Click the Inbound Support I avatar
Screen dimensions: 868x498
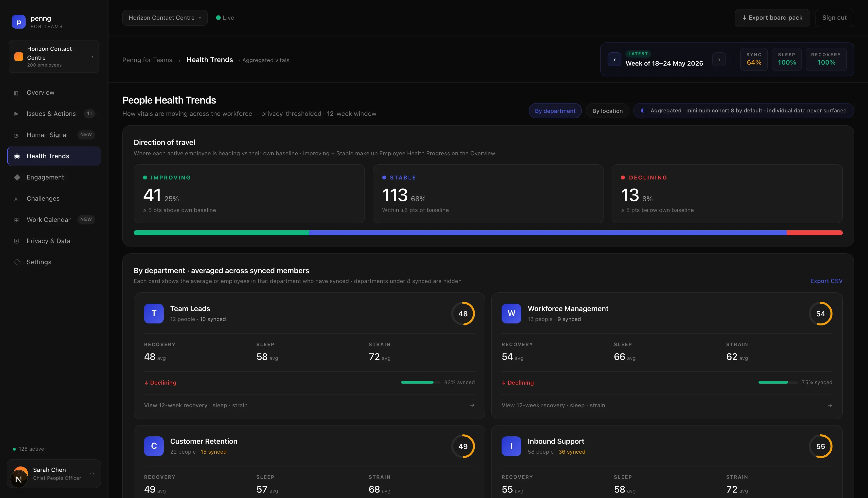tap(511, 446)
